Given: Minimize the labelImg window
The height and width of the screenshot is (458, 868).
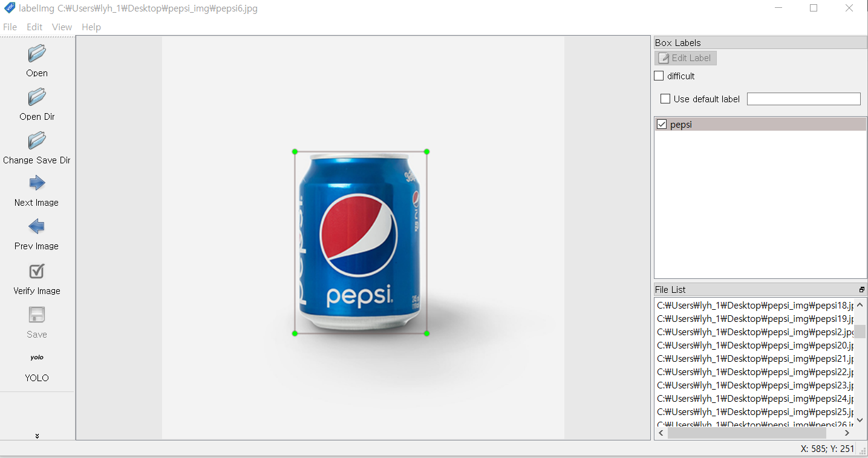Looking at the screenshot, I should 778,8.
